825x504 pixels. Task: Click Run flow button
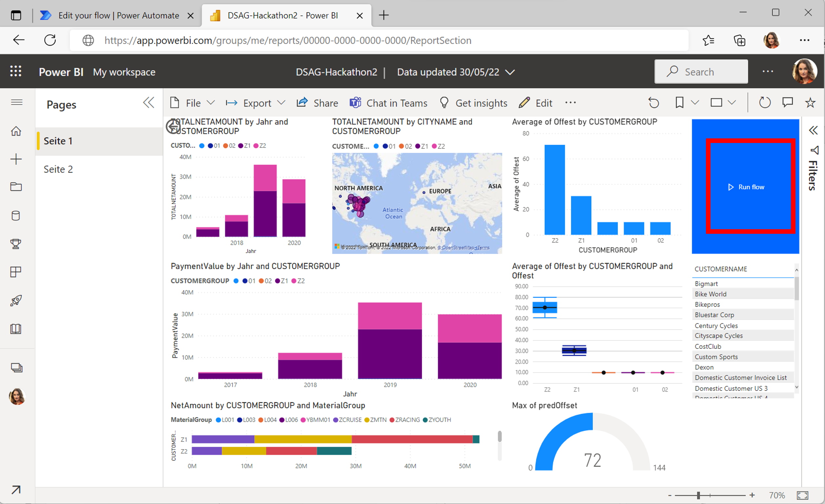point(747,187)
